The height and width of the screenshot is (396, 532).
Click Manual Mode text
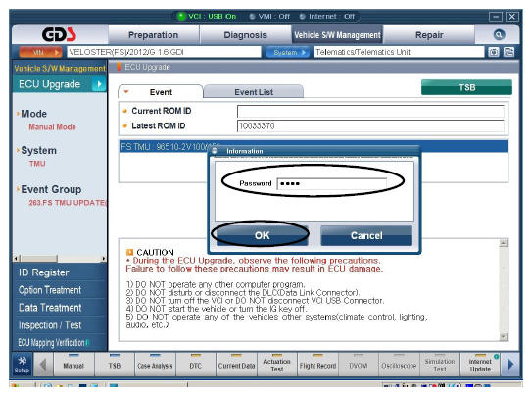pos(52,126)
